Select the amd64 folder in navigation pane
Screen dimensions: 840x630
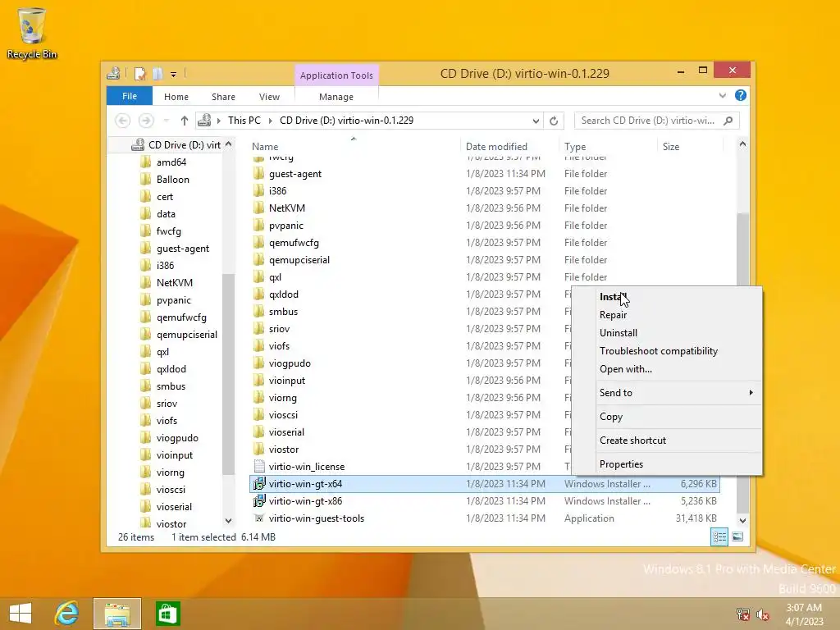tap(171, 162)
